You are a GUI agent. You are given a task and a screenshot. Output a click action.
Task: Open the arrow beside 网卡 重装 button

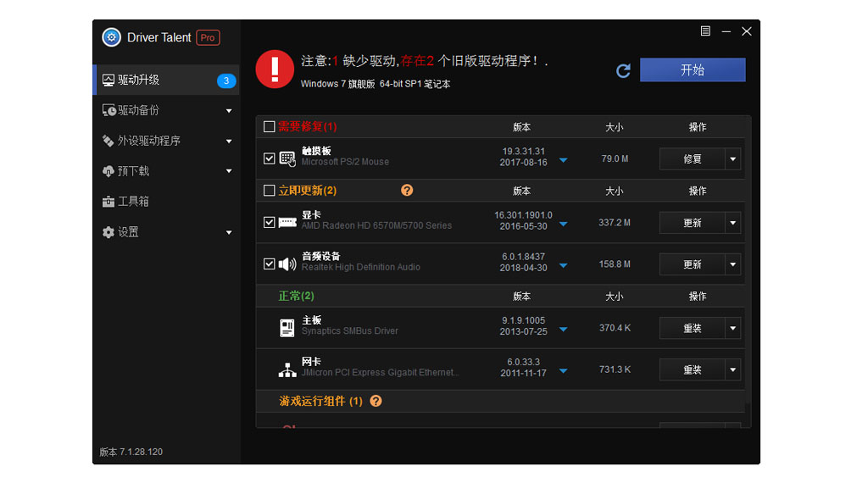(733, 369)
